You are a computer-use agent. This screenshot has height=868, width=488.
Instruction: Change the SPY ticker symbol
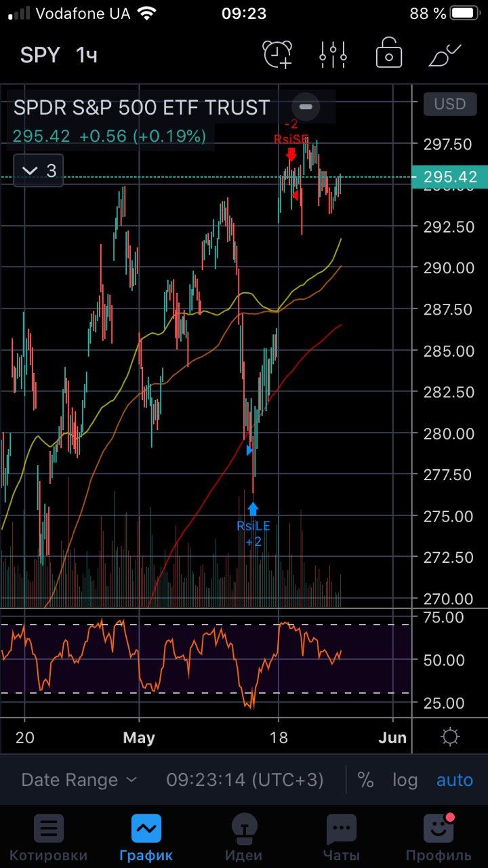(41, 55)
